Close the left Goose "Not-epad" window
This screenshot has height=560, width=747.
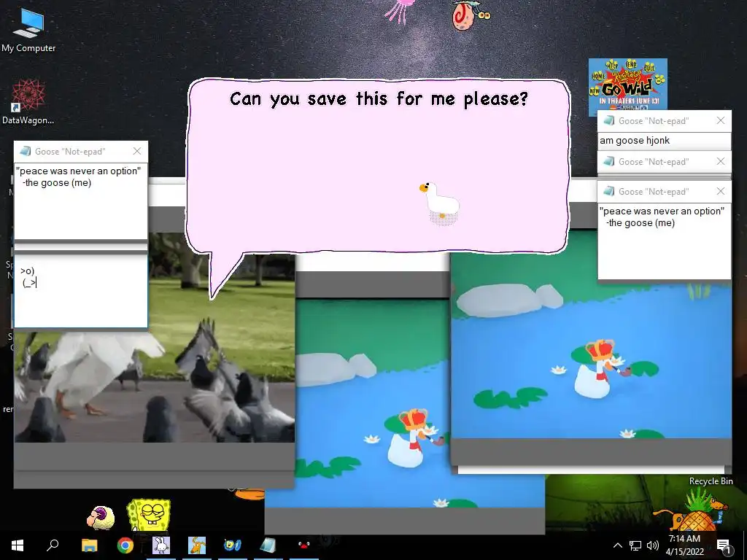point(137,151)
